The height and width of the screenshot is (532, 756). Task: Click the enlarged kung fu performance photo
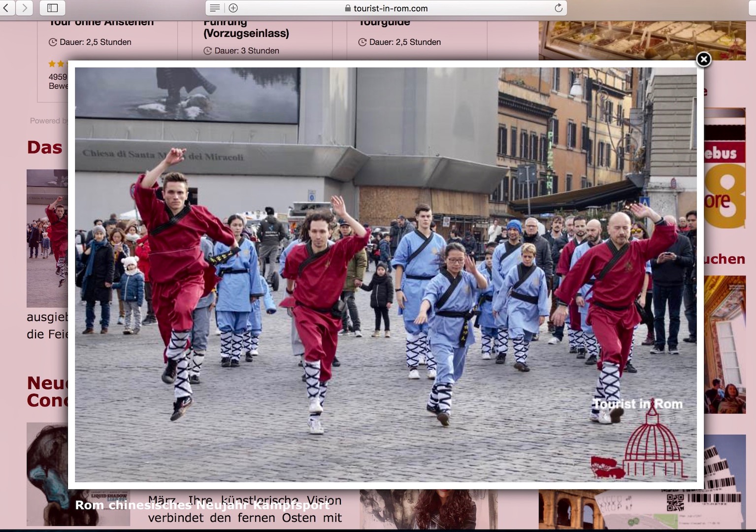385,274
